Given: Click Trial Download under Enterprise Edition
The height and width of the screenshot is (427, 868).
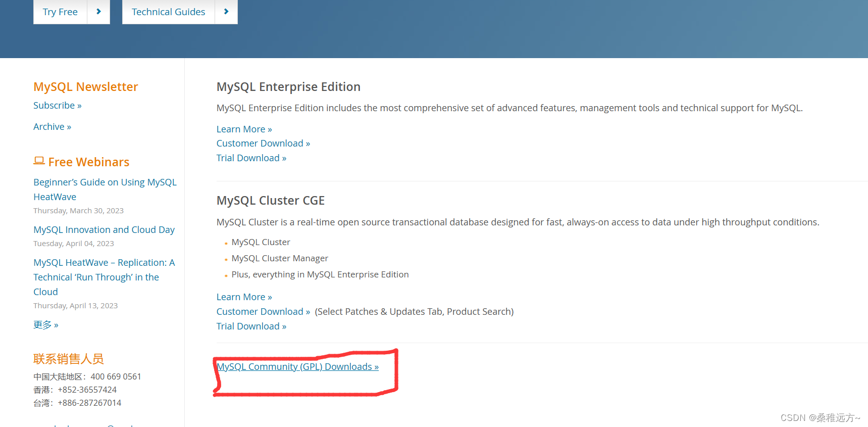Looking at the screenshot, I should point(251,158).
